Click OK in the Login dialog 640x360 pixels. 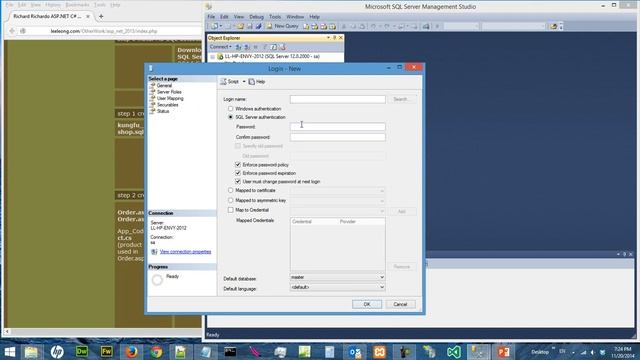pos(367,304)
